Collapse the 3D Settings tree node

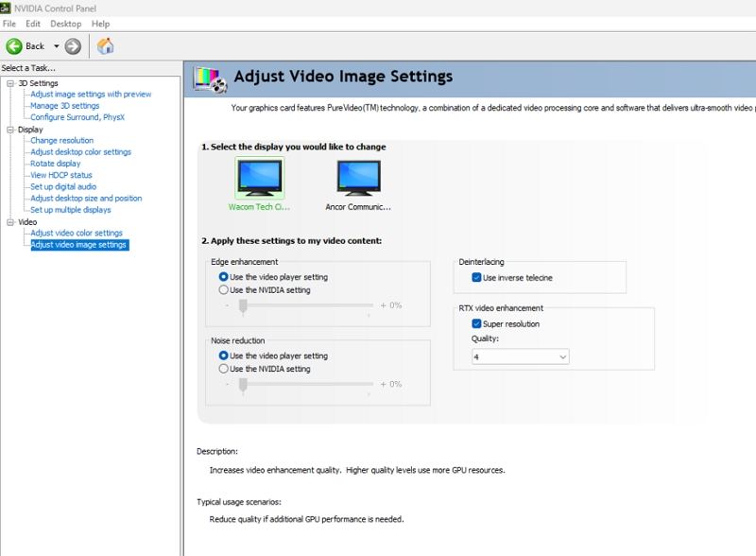point(10,83)
